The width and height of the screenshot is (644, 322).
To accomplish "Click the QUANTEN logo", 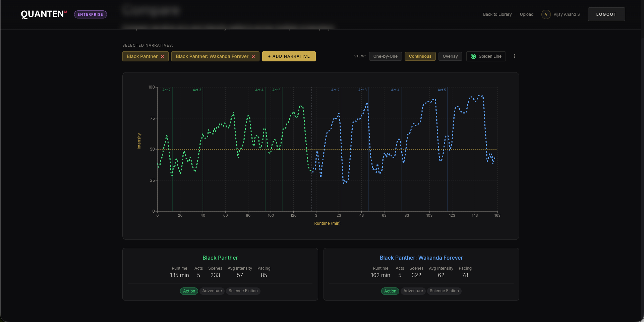I will tap(43, 14).
